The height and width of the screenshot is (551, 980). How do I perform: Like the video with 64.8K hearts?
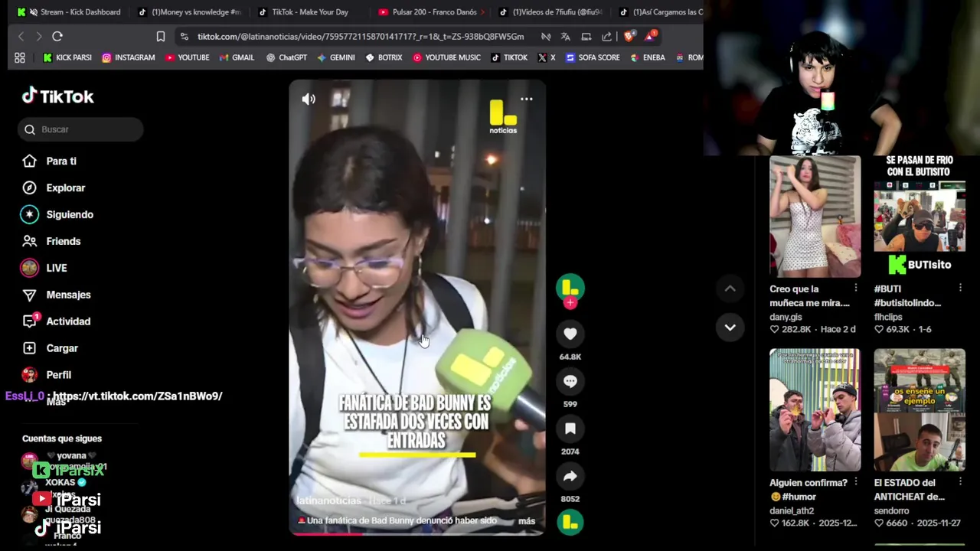pyautogui.click(x=570, y=334)
